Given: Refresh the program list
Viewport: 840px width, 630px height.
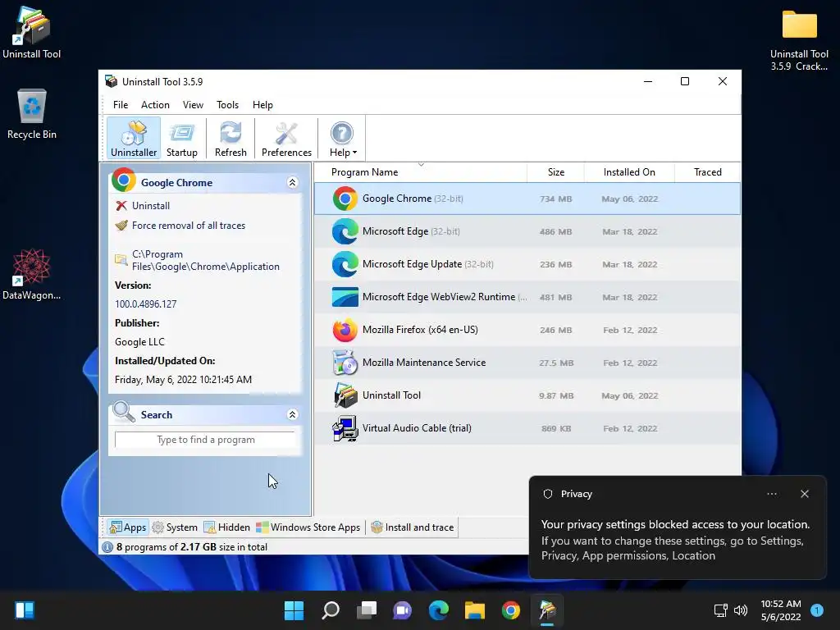Looking at the screenshot, I should [231, 139].
